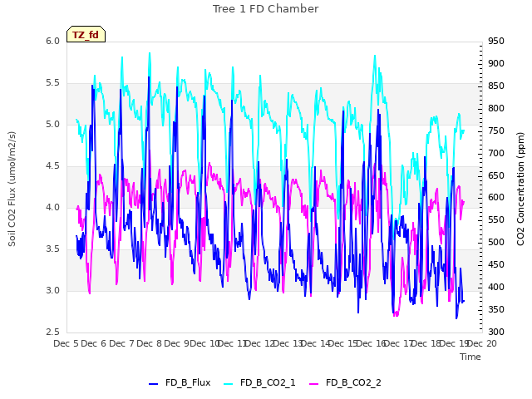Toggle FD_B_CO2_1 series in legend

tap(260, 382)
